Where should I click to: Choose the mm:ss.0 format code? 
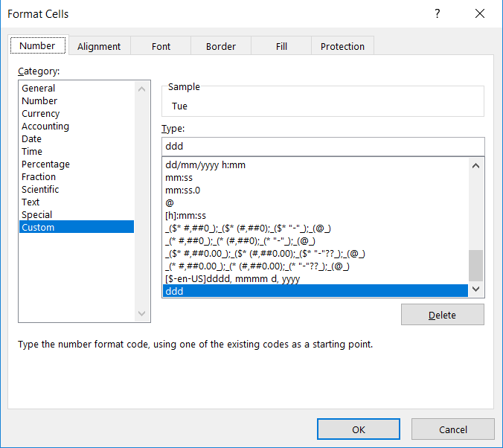[182, 190]
